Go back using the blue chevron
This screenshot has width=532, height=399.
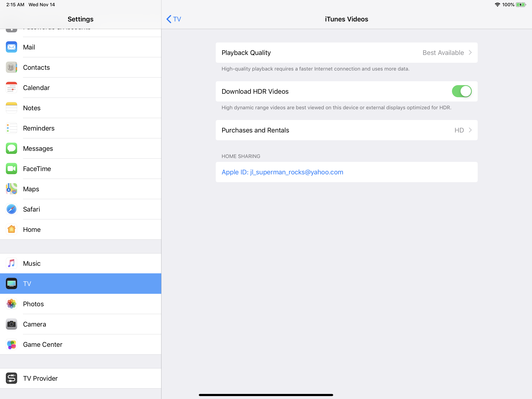pyautogui.click(x=169, y=19)
